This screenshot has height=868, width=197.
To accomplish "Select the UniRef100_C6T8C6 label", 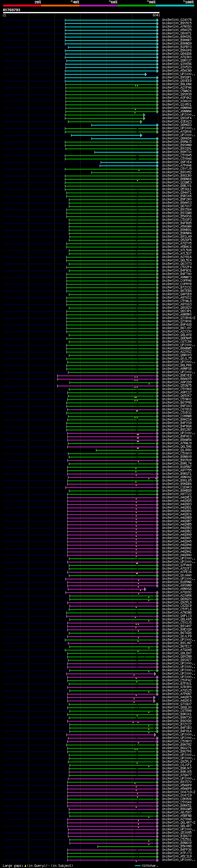I will coord(177,410).
